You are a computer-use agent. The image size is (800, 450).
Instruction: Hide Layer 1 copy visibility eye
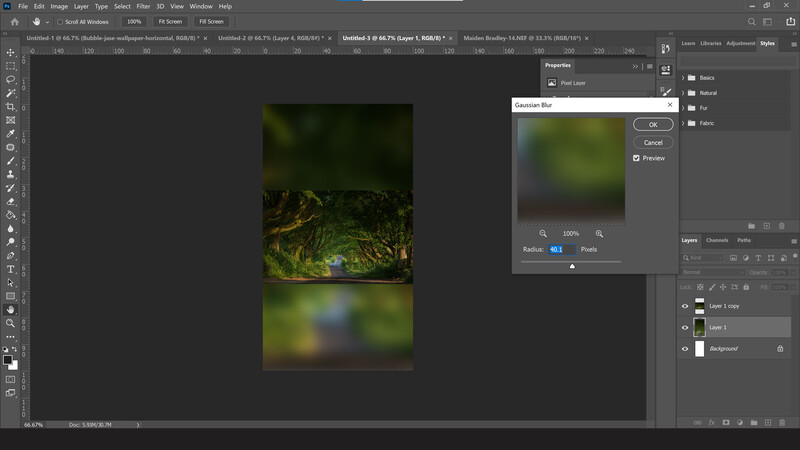[x=685, y=306]
